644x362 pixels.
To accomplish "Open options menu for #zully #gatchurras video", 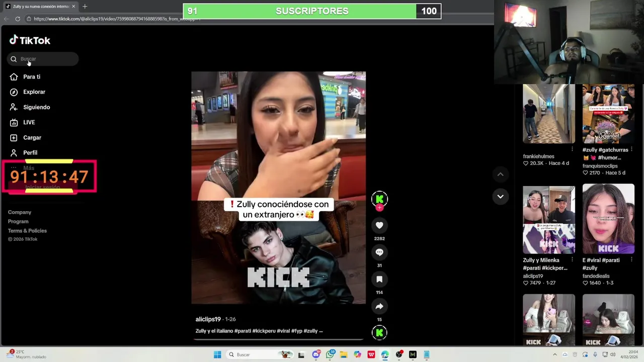I will pyautogui.click(x=631, y=149).
